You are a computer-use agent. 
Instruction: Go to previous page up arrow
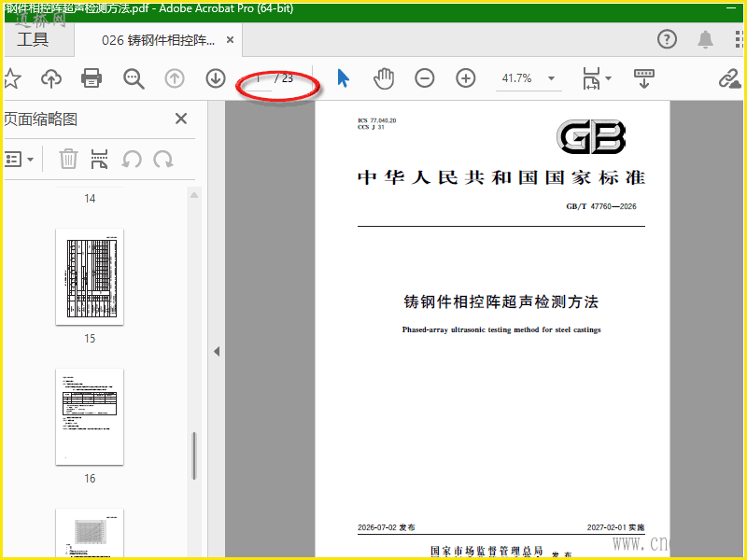point(175,78)
